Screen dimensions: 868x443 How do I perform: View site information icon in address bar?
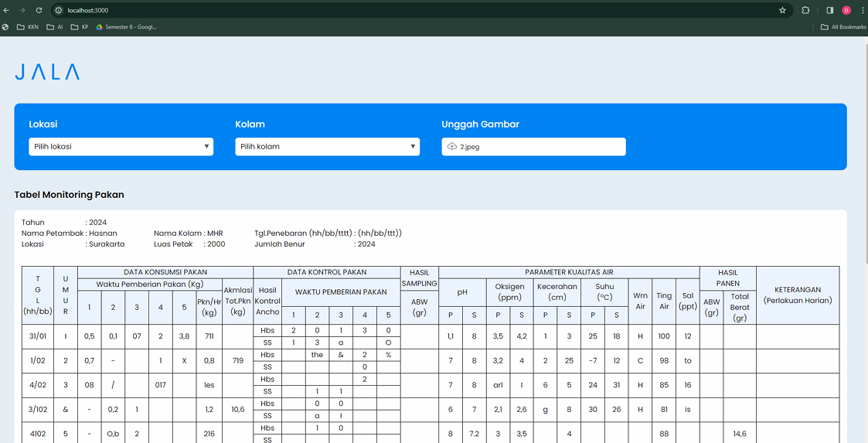[x=59, y=10]
